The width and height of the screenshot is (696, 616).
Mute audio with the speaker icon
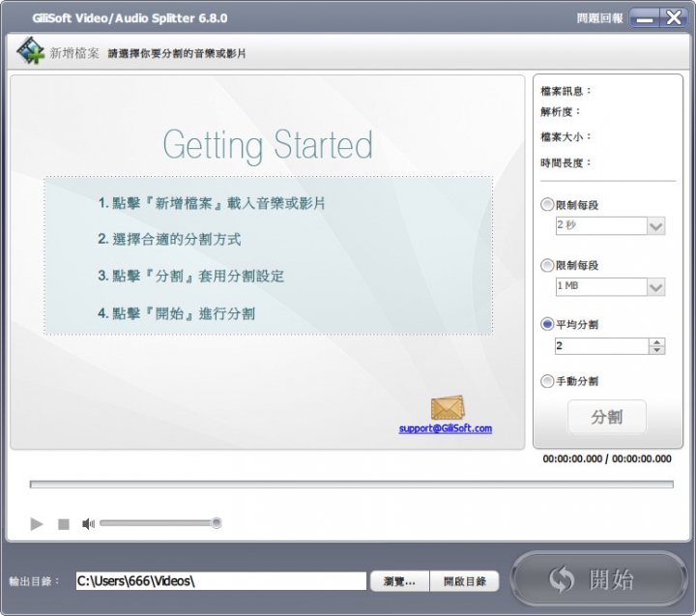point(88,524)
